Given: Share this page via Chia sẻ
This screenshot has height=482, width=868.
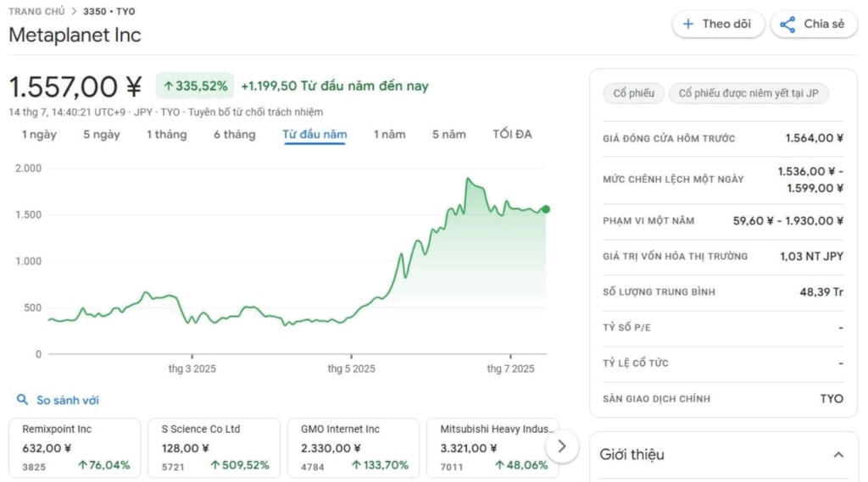Looking at the screenshot, I should coord(814,25).
